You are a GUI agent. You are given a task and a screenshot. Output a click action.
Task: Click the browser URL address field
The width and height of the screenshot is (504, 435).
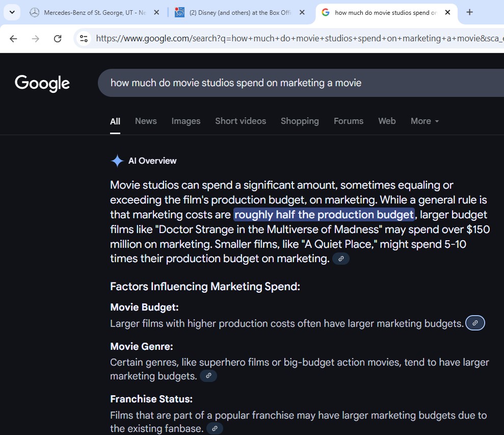point(296,38)
